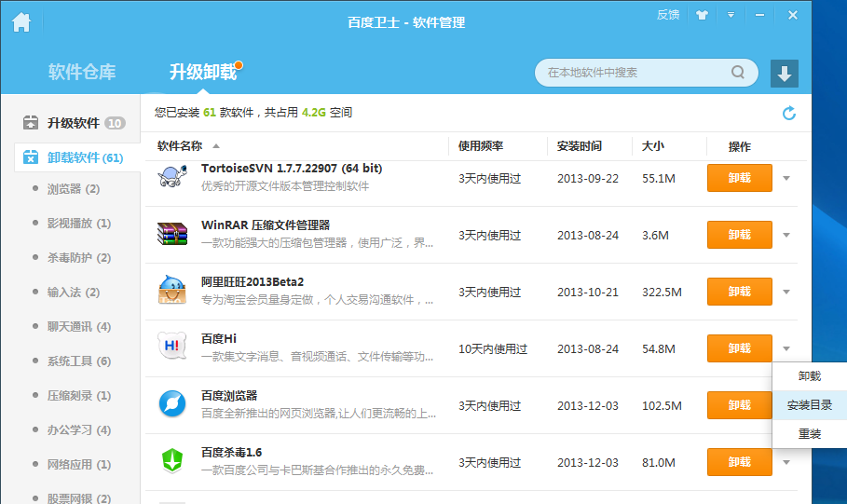Expand options arrow for WinRAR row
This screenshot has width=847, height=504.
(x=786, y=235)
